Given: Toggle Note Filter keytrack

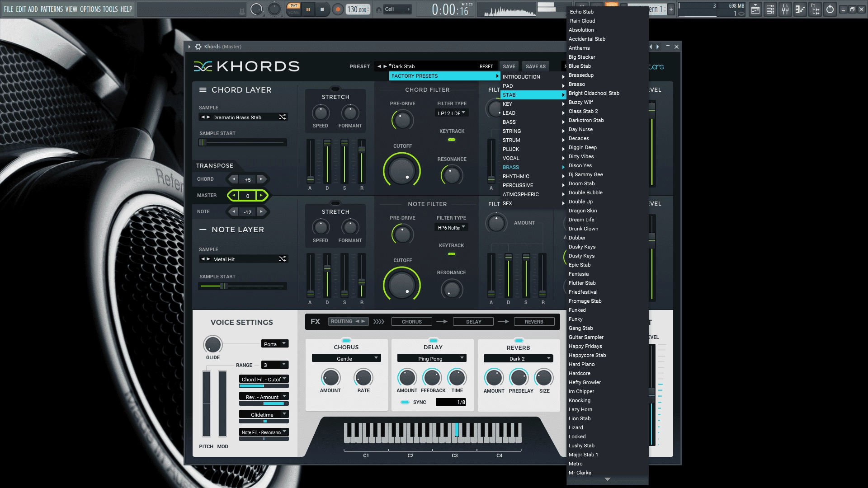Looking at the screenshot, I should 451,254.
